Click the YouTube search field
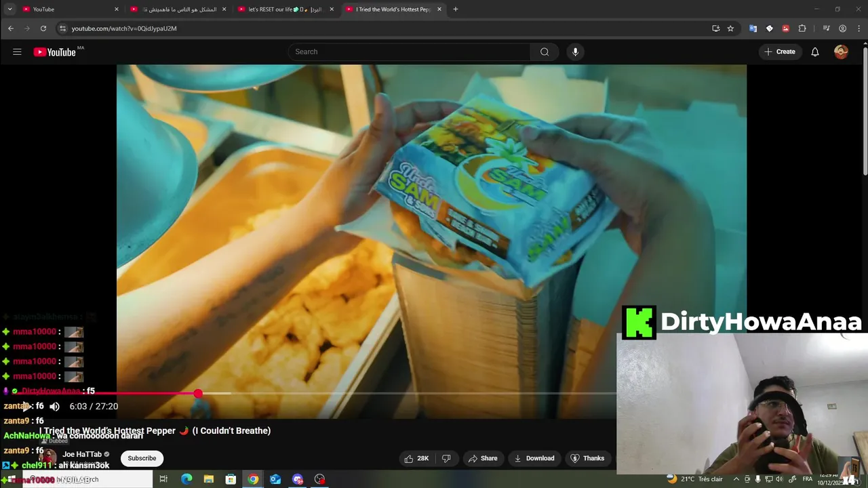The height and width of the screenshot is (488, 868). click(410, 52)
